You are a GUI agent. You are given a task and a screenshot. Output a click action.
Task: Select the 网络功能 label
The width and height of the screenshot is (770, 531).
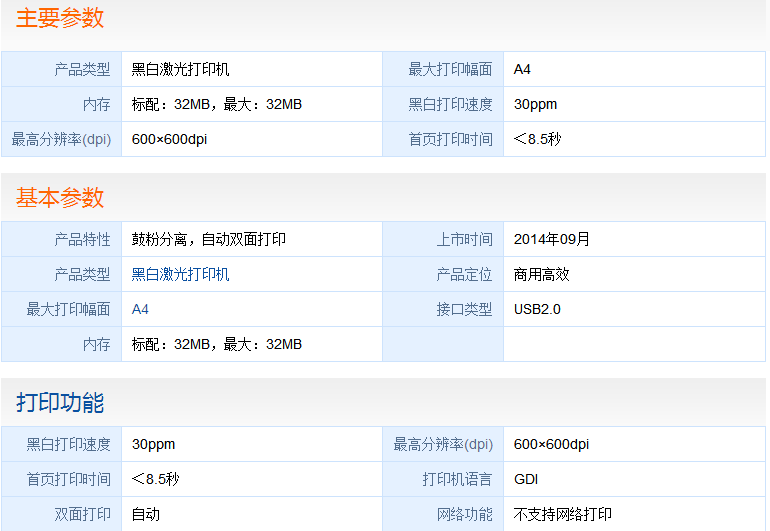tap(464, 514)
